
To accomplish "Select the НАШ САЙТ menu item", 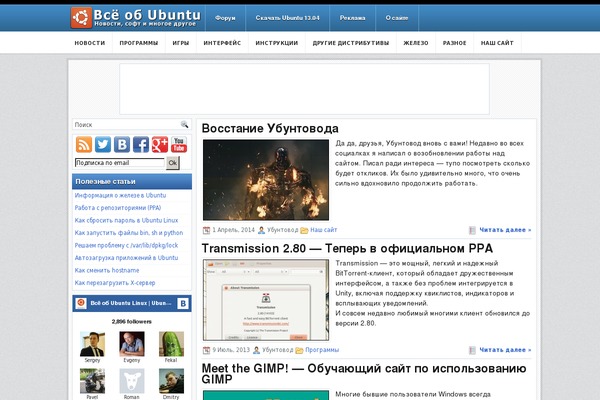I will (x=497, y=43).
